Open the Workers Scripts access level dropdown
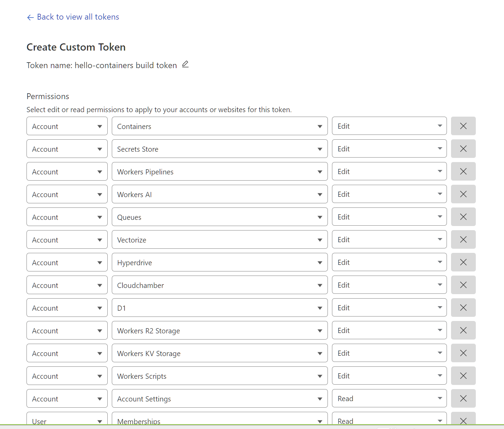This screenshot has width=504, height=429. [389, 376]
